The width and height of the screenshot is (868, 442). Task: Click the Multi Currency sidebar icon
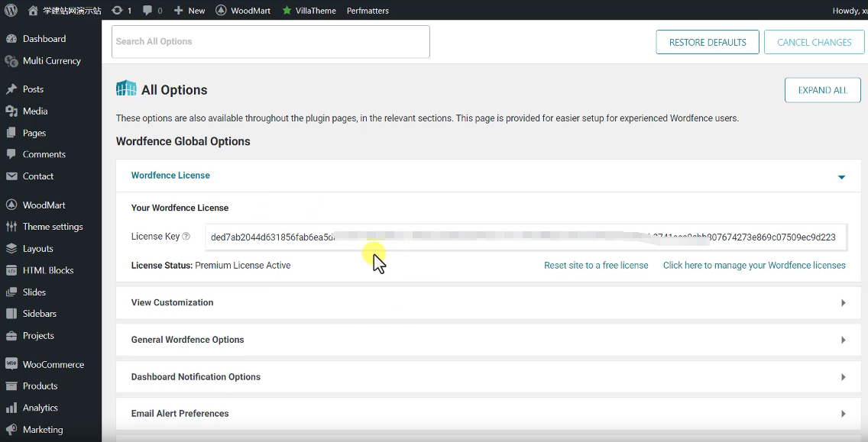(x=11, y=61)
